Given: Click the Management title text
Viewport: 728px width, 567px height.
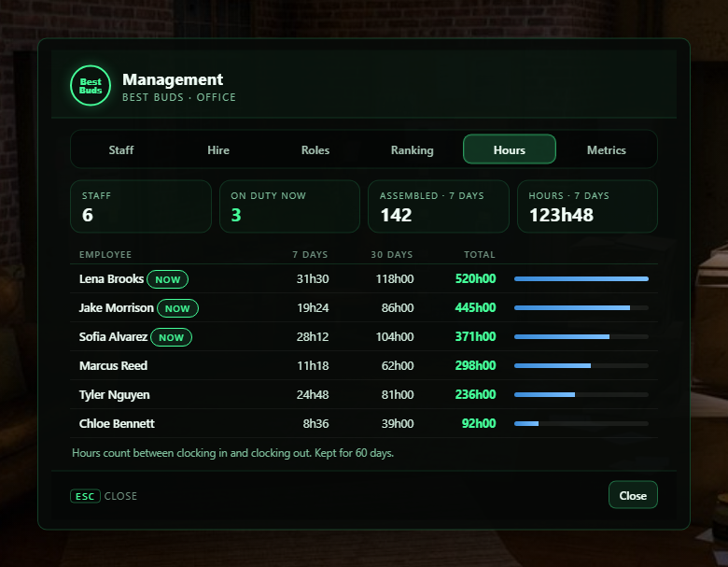Looking at the screenshot, I should [173, 80].
